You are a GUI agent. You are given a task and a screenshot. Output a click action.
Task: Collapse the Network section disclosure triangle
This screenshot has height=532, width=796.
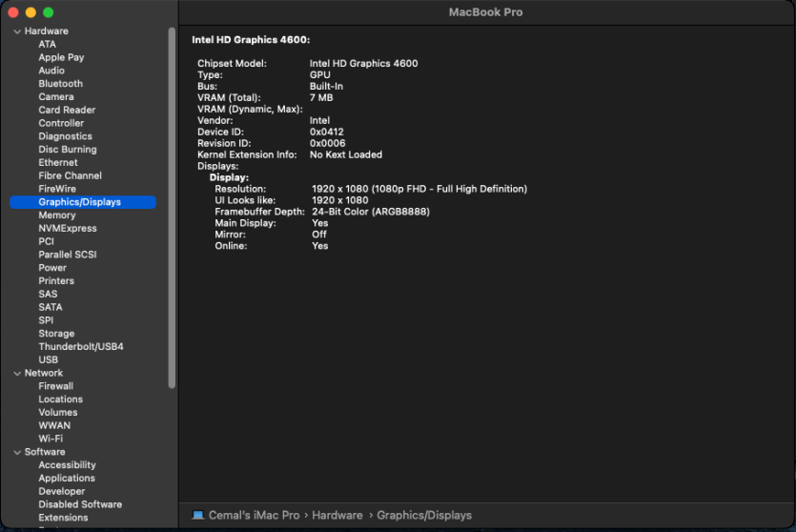pyautogui.click(x=17, y=374)
